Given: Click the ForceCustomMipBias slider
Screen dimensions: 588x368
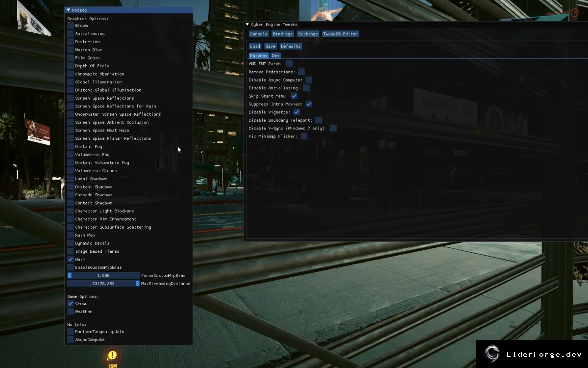Looking at the screenshot, I should [103, 275].
